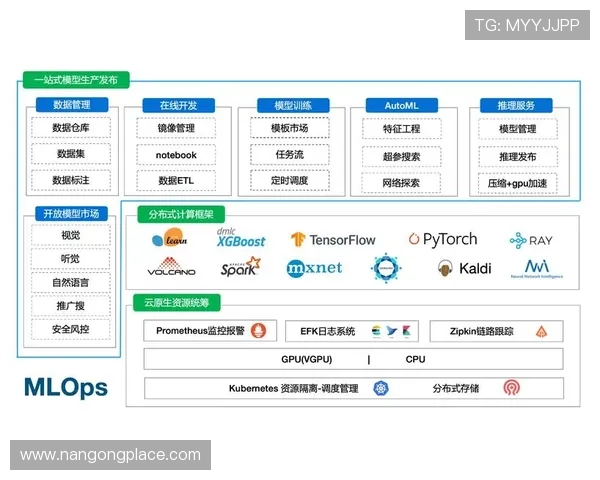
Task: Open the 镜像管理 box
Action: pos(176,128)
